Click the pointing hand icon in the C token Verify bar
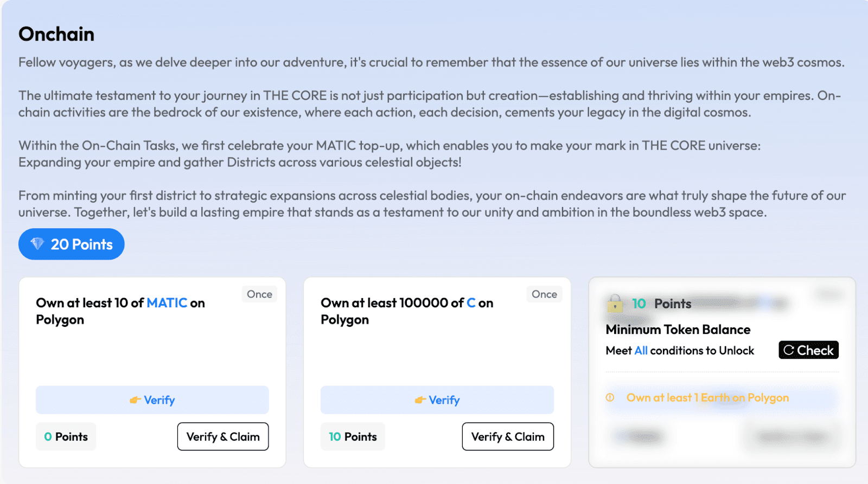 coord(420,400)
